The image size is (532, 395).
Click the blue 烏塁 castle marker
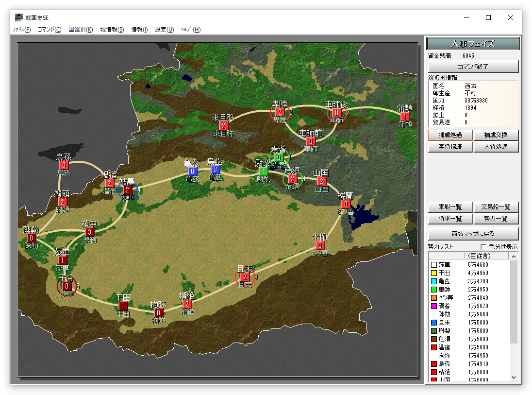coord(215,170)
